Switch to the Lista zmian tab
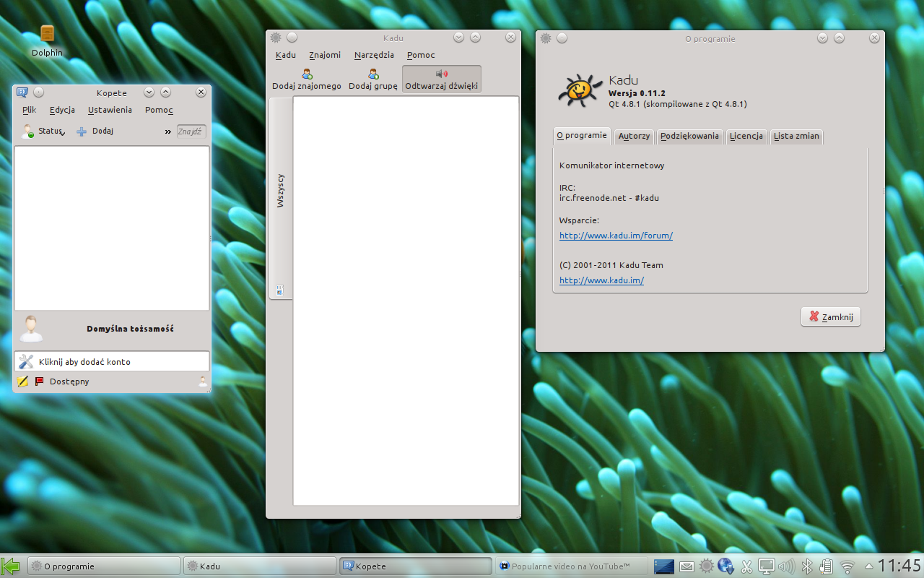The height and width of the screenshot is (578, 924). click(796, 136)
